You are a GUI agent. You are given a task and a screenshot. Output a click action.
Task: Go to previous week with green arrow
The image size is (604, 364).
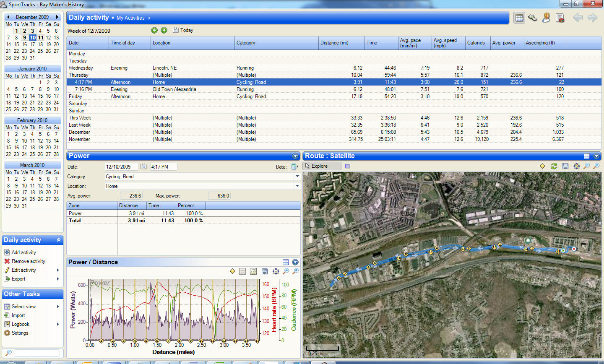coord(154,30)
